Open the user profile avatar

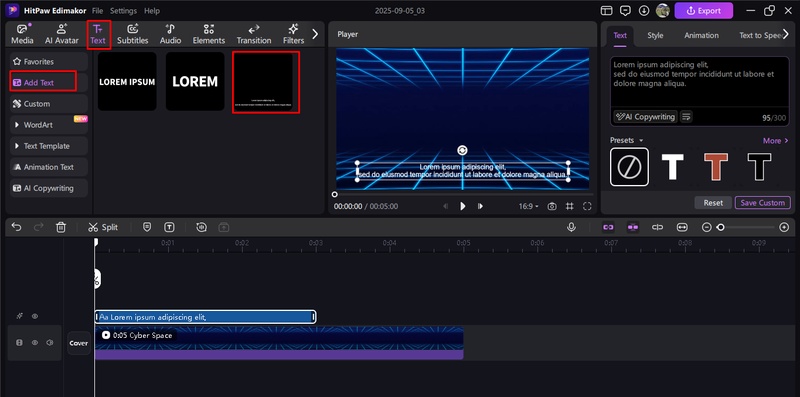[x=662, y=11]
